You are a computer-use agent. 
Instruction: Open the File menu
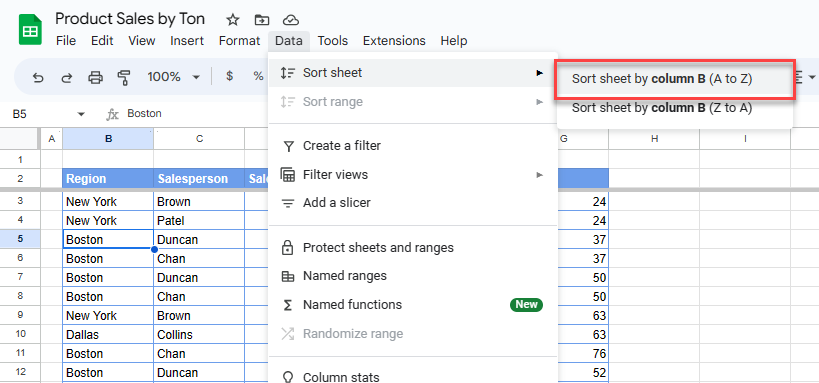click(x=66, y=41)
